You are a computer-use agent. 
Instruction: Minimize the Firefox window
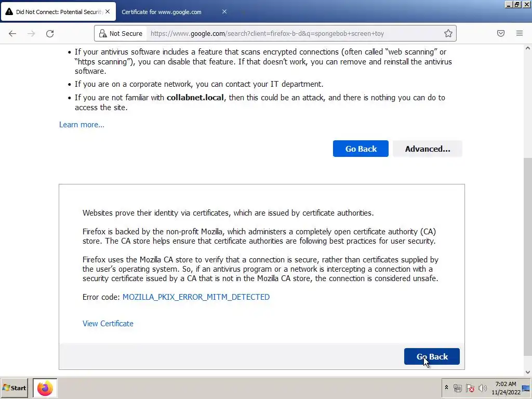pos(509,4)
